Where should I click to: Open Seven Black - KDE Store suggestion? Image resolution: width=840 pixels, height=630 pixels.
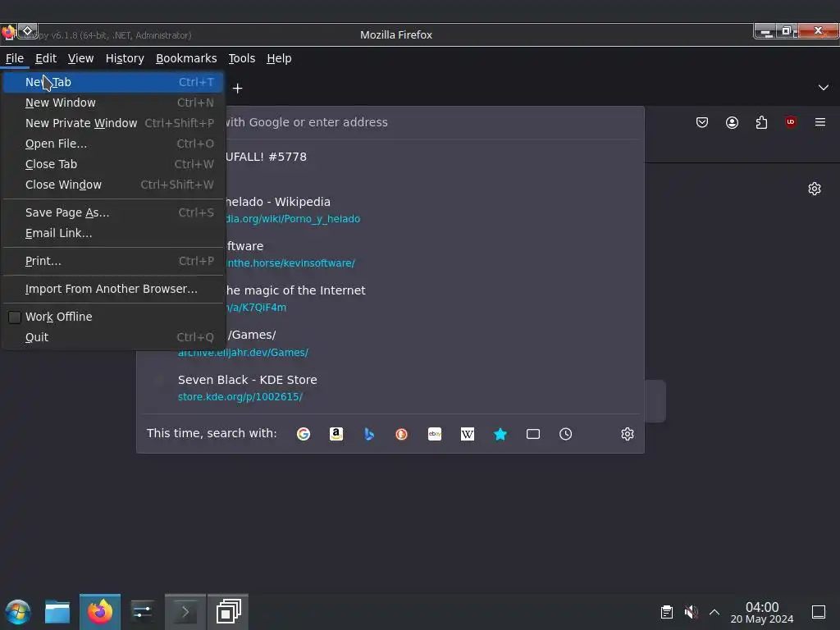coord(247,380)
